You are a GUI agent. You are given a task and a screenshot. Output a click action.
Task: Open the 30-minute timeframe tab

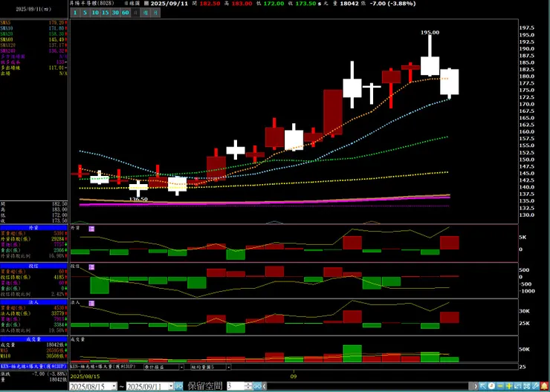(115, 13)
